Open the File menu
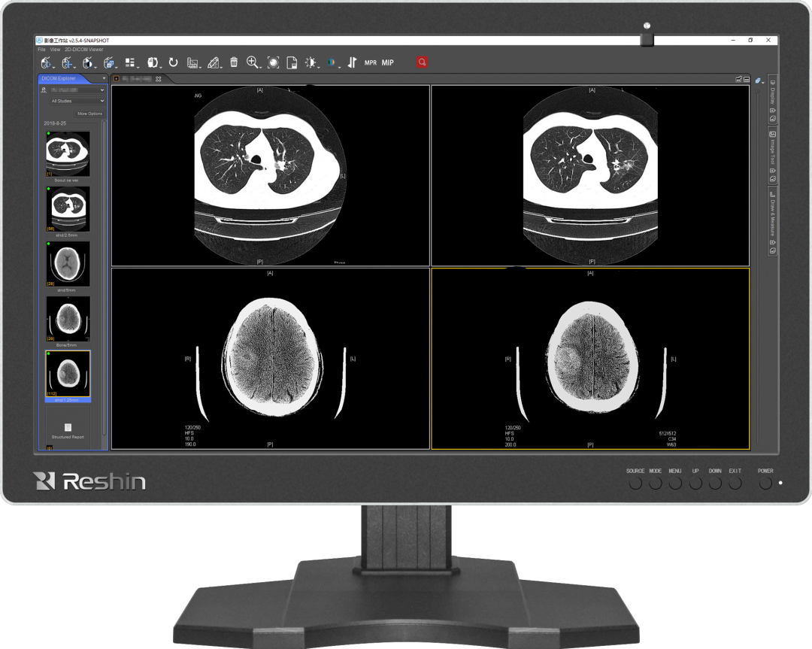This screenshot has height=649, width=812. tap(41, 50)
